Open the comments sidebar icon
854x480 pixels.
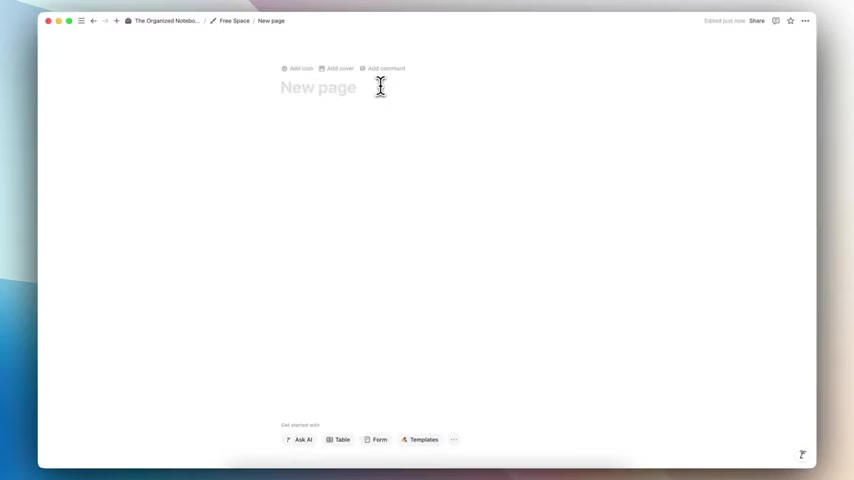coord(776,21)
